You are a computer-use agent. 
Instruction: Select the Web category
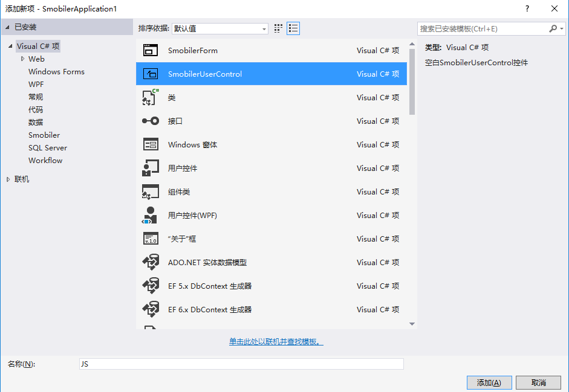tap(36, 59)
